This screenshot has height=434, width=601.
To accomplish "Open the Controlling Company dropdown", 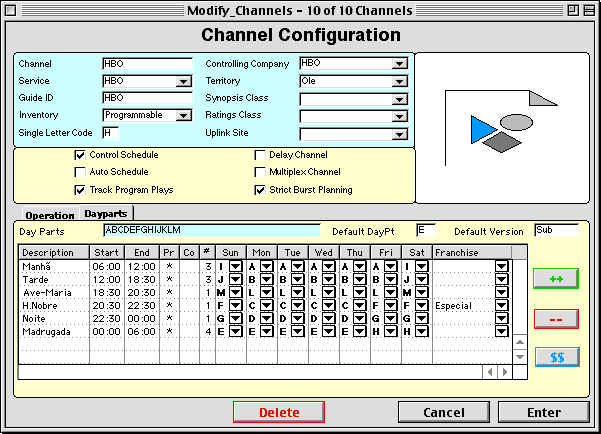I will pyautogui.click(x=399, y=63).
